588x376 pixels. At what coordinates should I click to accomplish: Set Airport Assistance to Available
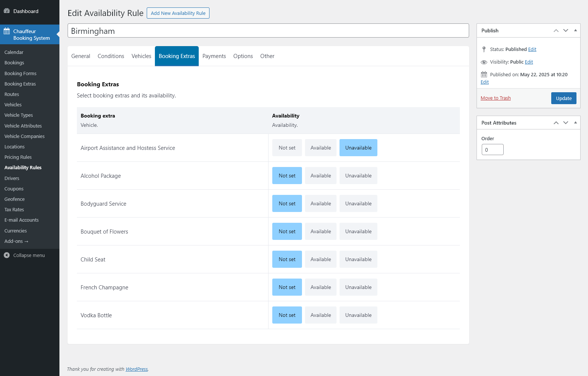coord(321,148)
